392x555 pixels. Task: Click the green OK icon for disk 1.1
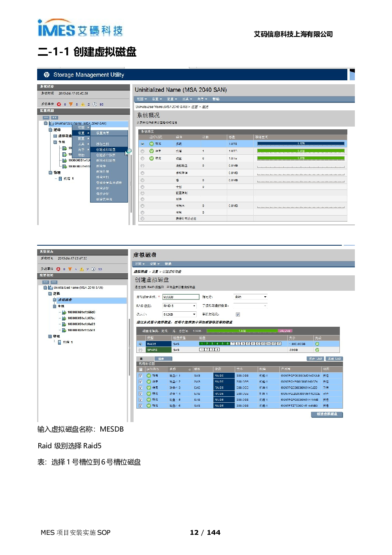pos(149,375)
